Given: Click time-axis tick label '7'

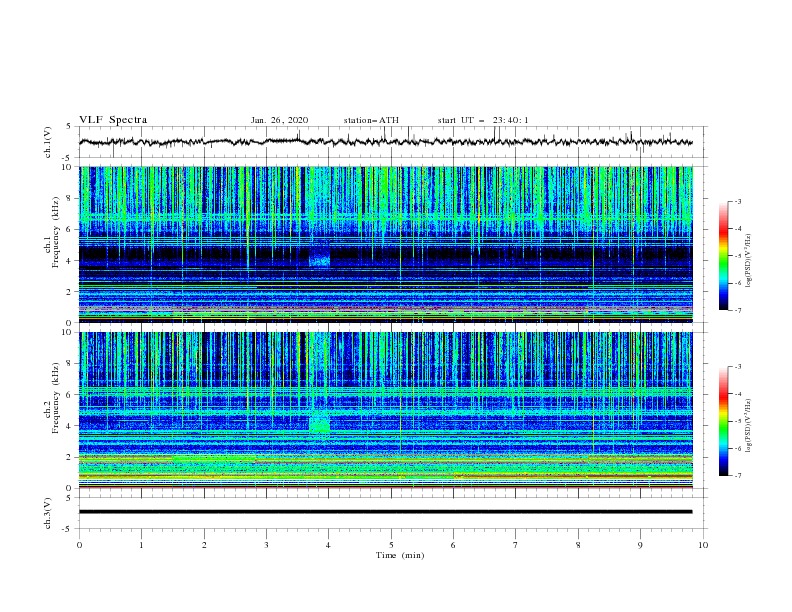Looking at the screenshot, I should coord(516,545).
